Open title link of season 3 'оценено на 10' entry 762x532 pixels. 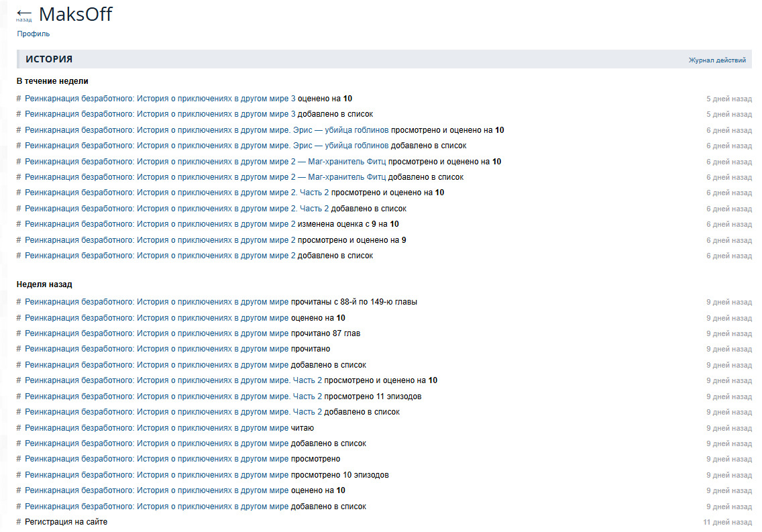click(x=160, y=99)
